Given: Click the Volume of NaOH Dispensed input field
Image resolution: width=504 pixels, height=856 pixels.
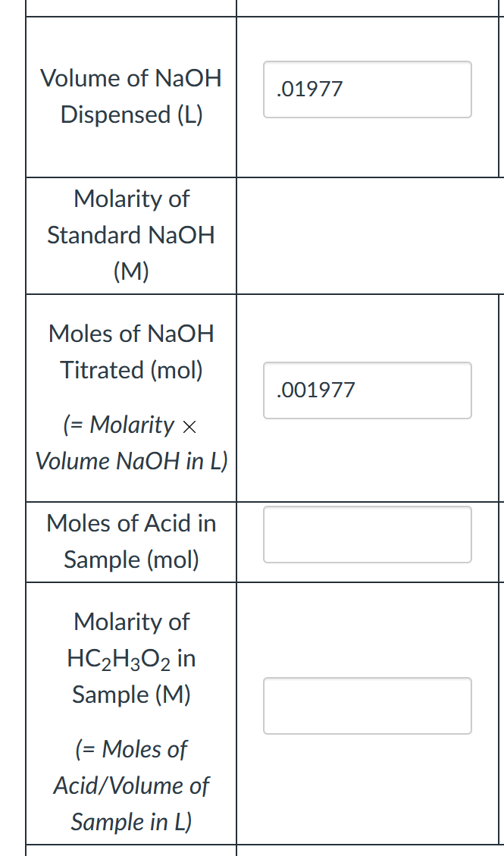Looking at the screenshot, I should pos(367,89).
